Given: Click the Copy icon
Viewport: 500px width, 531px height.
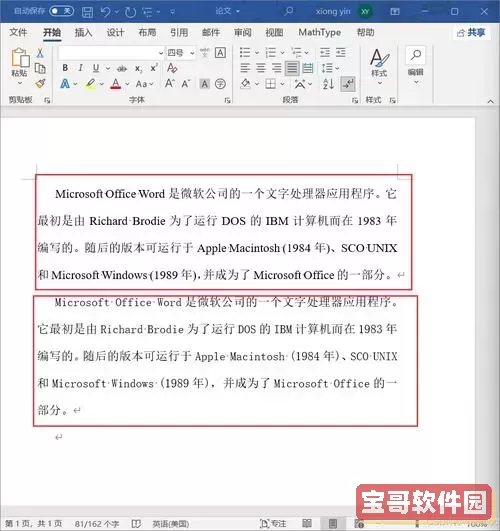Looking at the screenshot, I should pyautogui.click(x=40, y=68).
